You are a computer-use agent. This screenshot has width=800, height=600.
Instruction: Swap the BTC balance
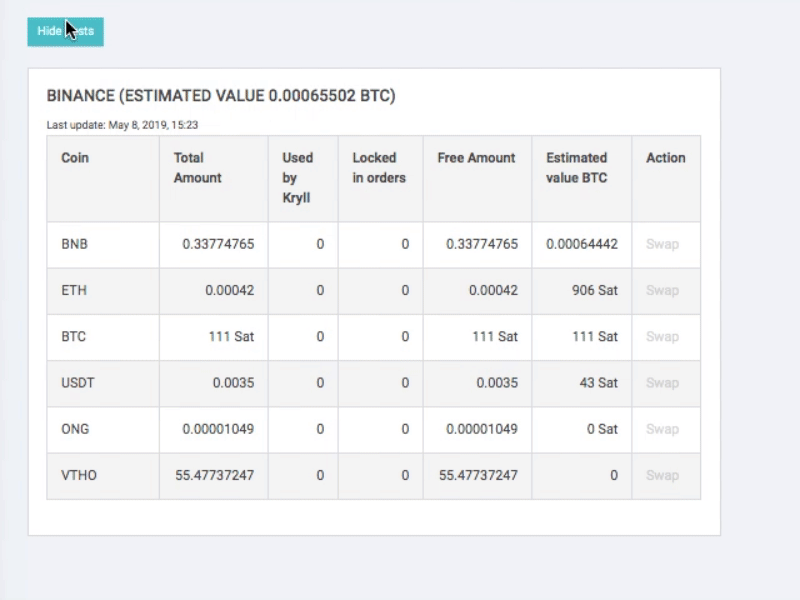click(x=662, y=337)
